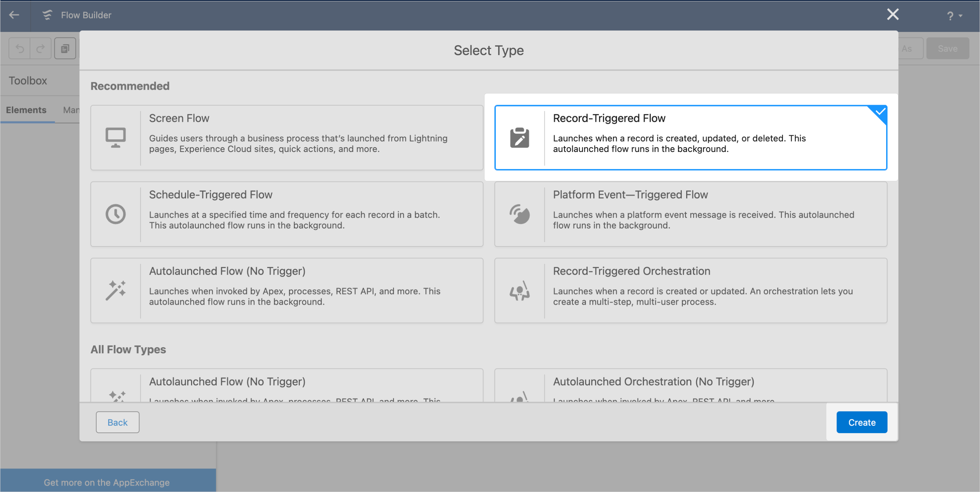
Task: Click the blue checkmark on Record-Triggered Flow
Action: coord(880,112)
